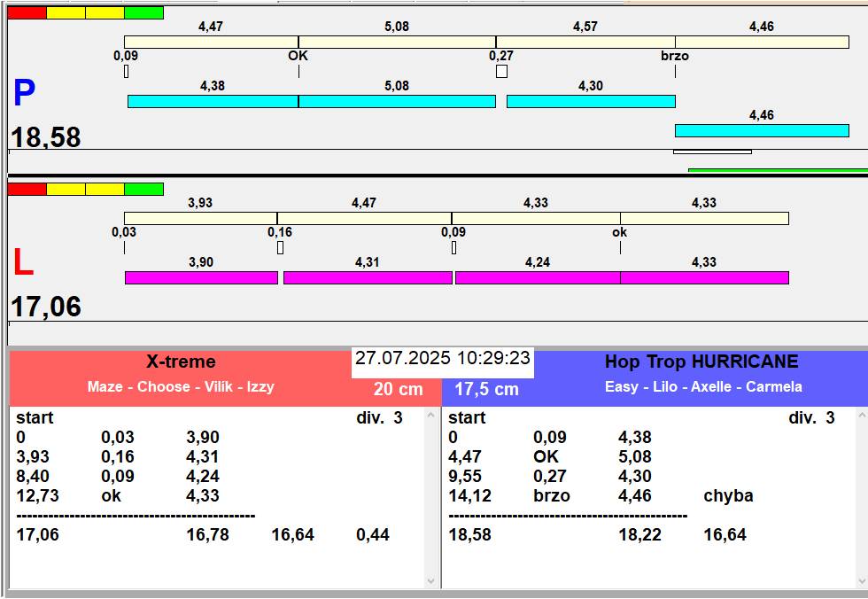The height and width of the screenshot is (599, 868).
Task: Click the green start light in lane P
Action: (x=143, y=13)
